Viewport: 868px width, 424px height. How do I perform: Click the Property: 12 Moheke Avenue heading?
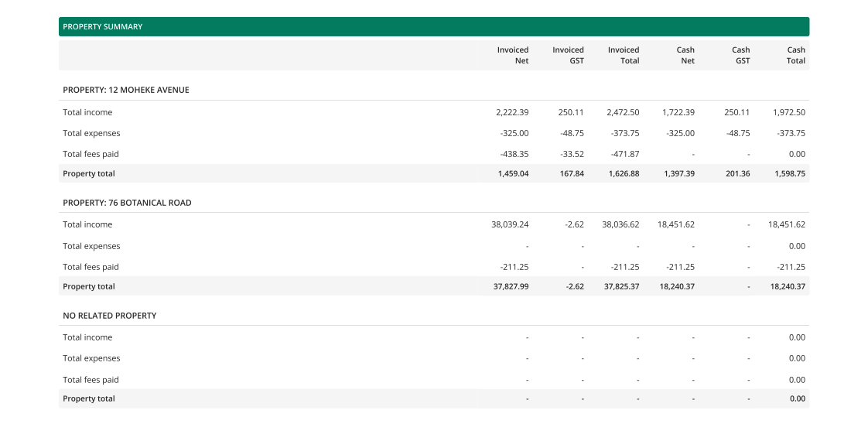tap(126, 90)
